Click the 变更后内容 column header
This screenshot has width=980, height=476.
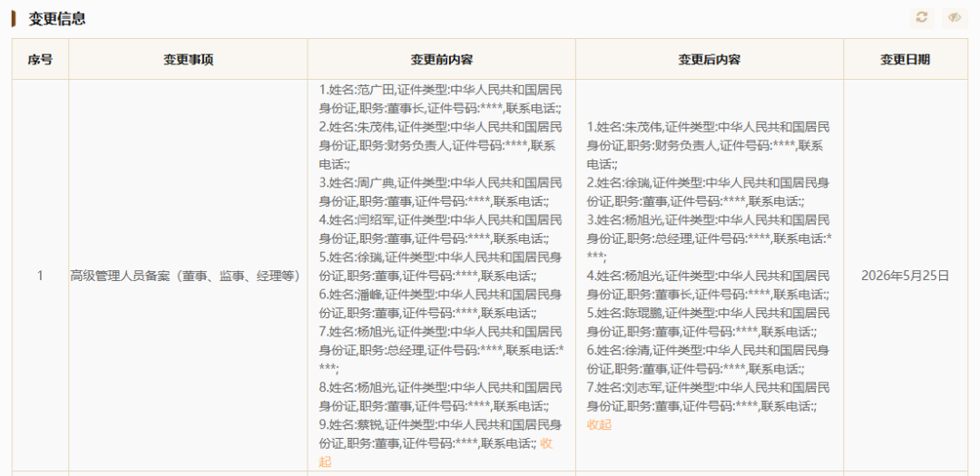(710, 59)
